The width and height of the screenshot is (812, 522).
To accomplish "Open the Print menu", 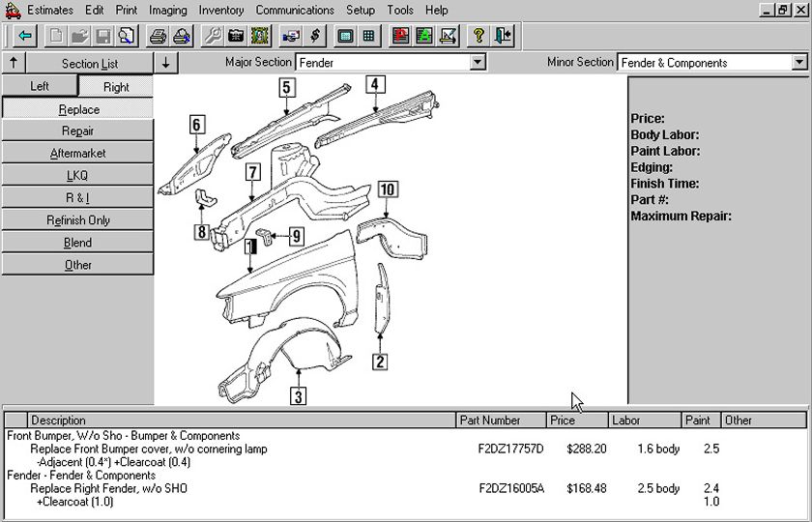I will point(127,10).
